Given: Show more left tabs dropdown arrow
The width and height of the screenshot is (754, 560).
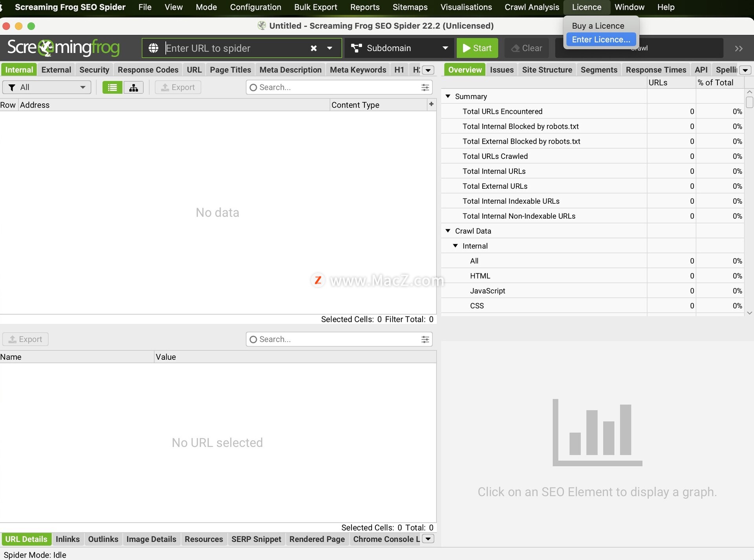Looking at the screenshot, I should click(428, 70).
